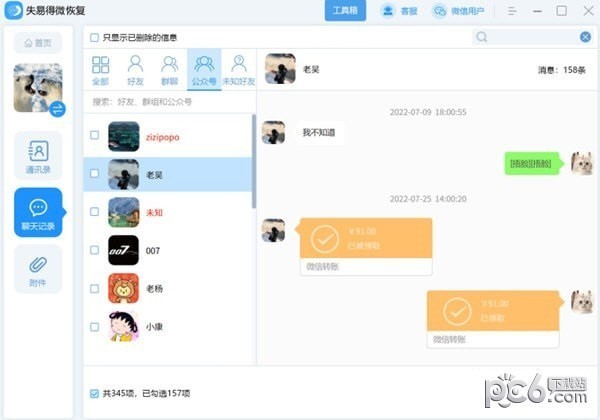Click the 消息：158条 message count
Screen dimensions: 600x420
[x=561, y=70]
